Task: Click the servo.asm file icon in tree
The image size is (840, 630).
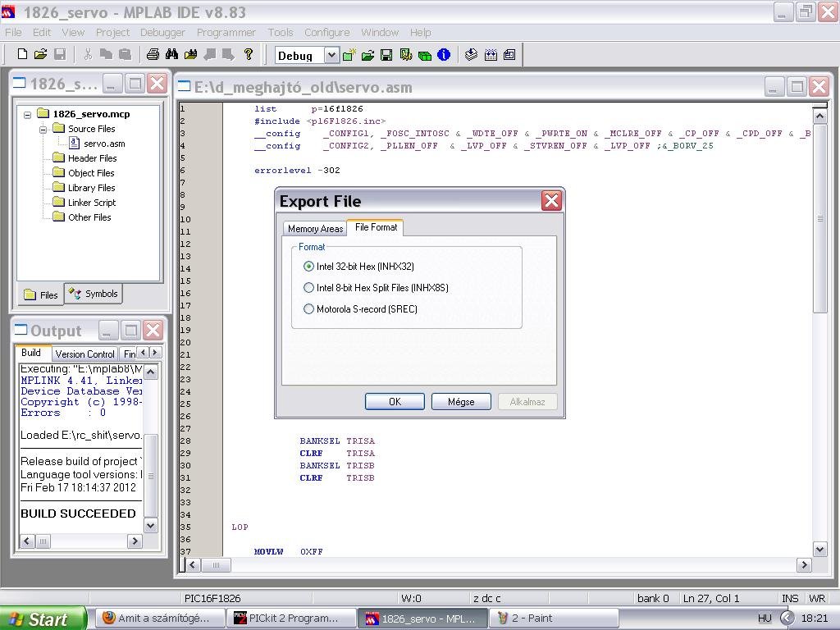Action: 75,143
